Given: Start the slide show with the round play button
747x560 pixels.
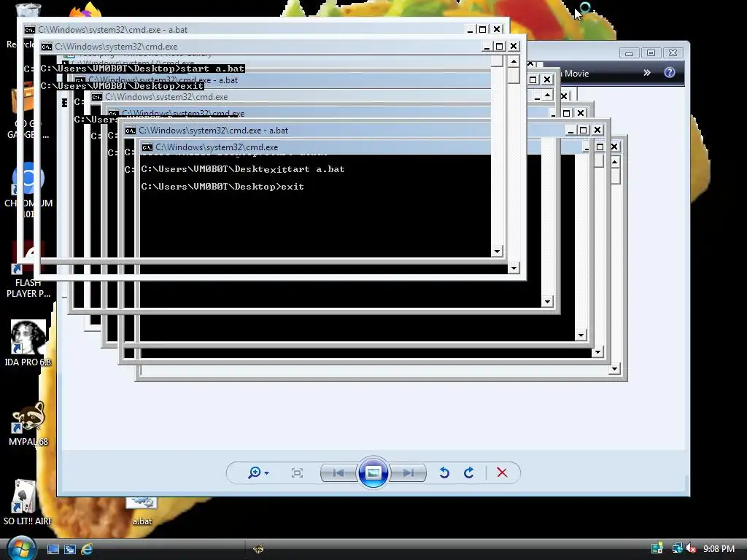Looking at the screenshot, I should (373, 472).
